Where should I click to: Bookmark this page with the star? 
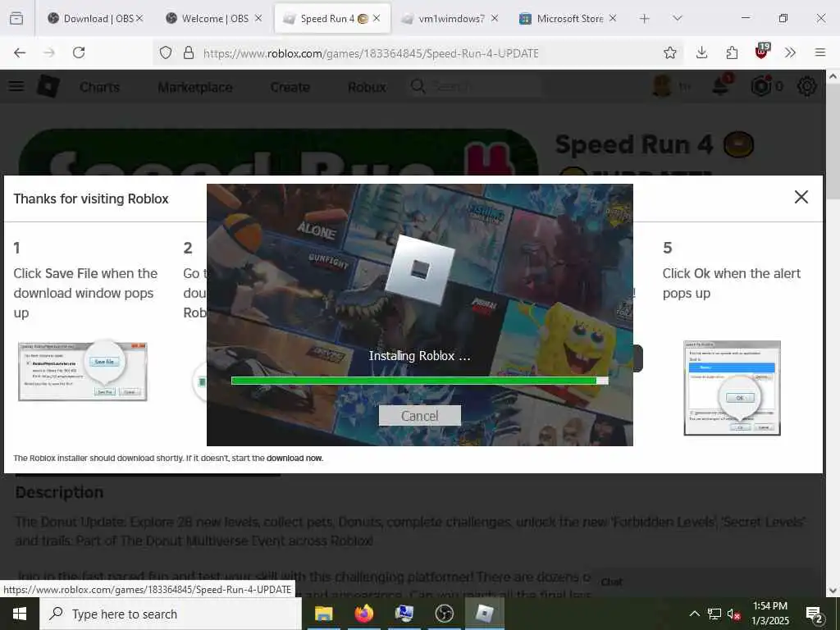tap(669, 53)
